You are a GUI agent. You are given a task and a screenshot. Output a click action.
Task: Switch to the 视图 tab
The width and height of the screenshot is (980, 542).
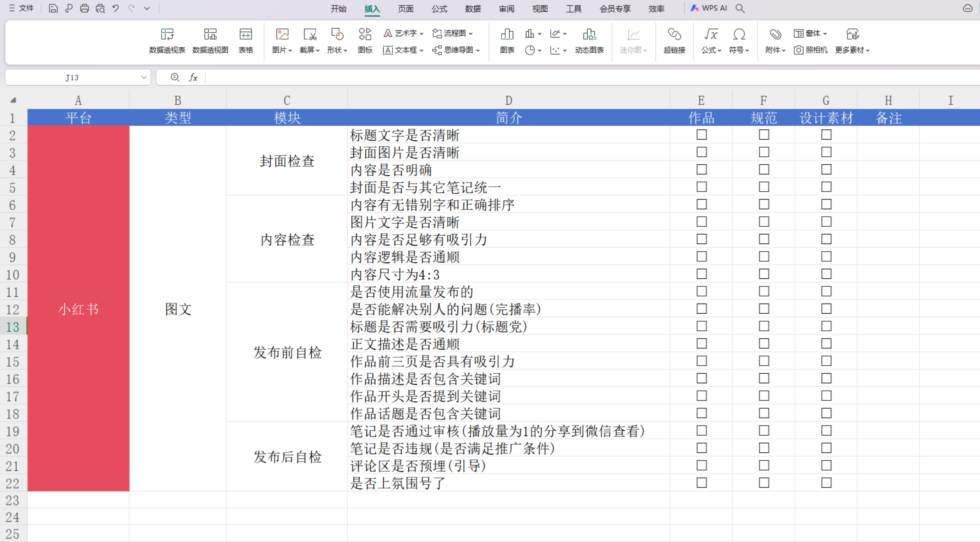coord(540,8)
